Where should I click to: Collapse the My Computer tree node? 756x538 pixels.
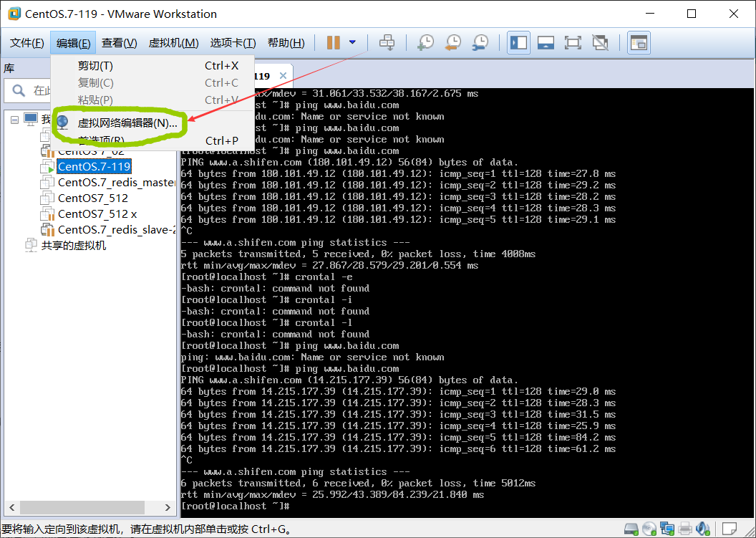[x=14, y=120]
